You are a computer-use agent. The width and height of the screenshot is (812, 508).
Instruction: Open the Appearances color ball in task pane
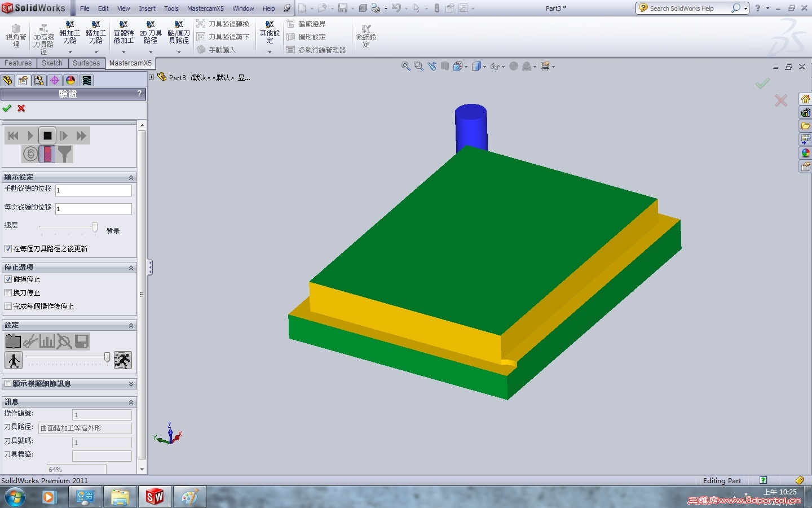805,153
